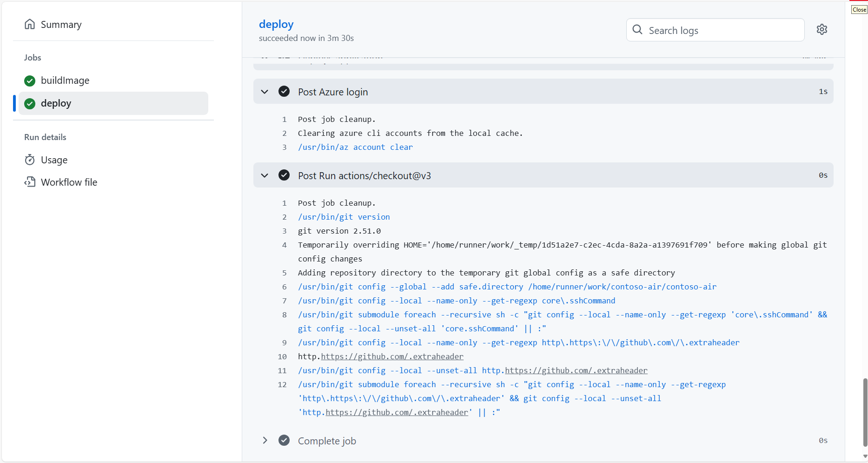Select the deploy job in the sidebar

[56, 103]
